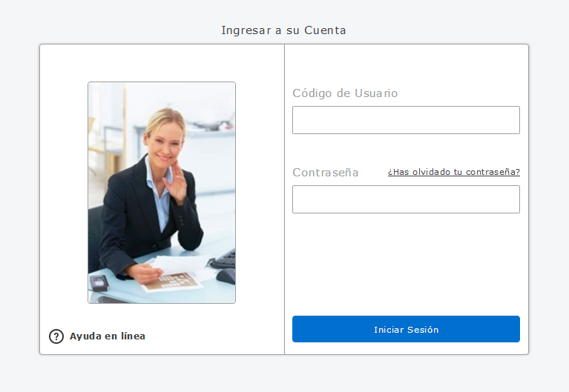Click into the Contraseña password field

pyautogui.click(x=406, y=199)
